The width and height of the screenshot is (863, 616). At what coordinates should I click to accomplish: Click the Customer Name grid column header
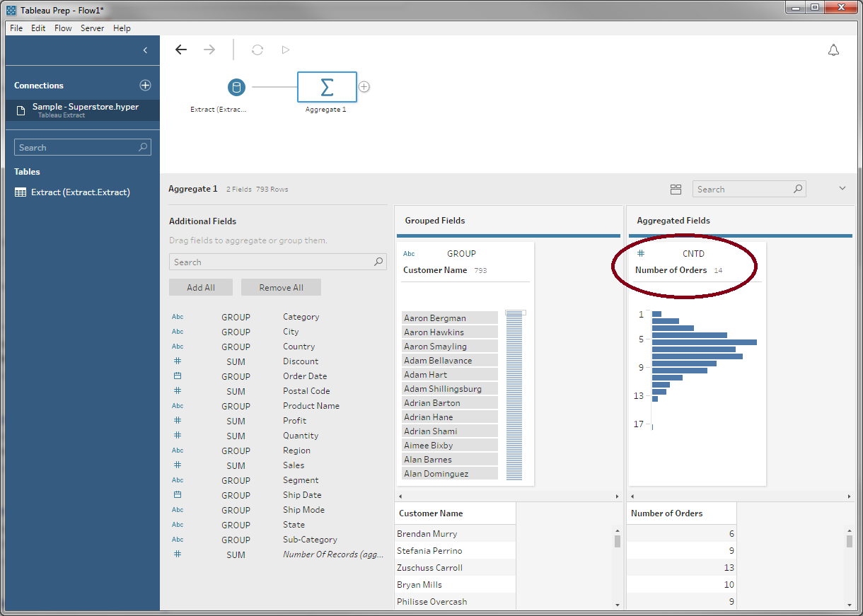tap(455, 513)
